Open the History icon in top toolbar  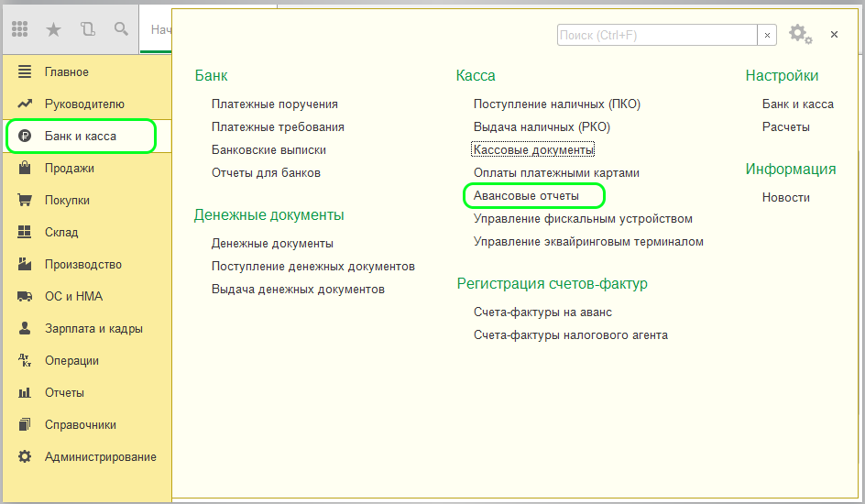(88, 29)
